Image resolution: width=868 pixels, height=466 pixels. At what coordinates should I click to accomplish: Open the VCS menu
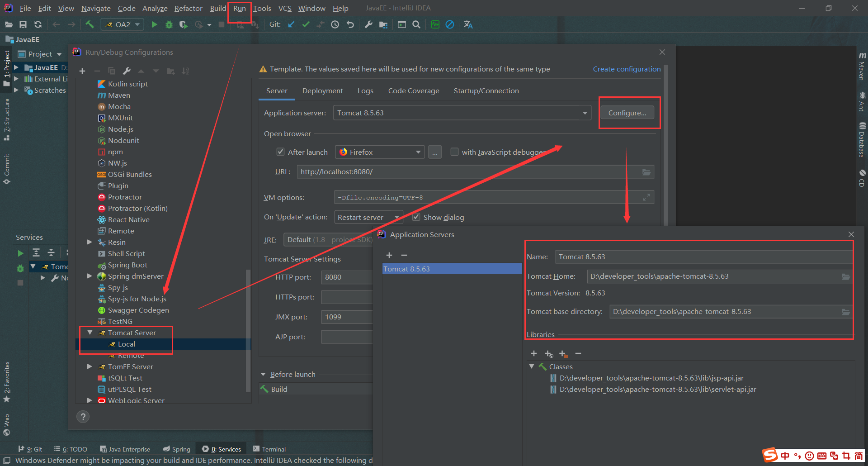pyautogui.click(x=284, y=8)
